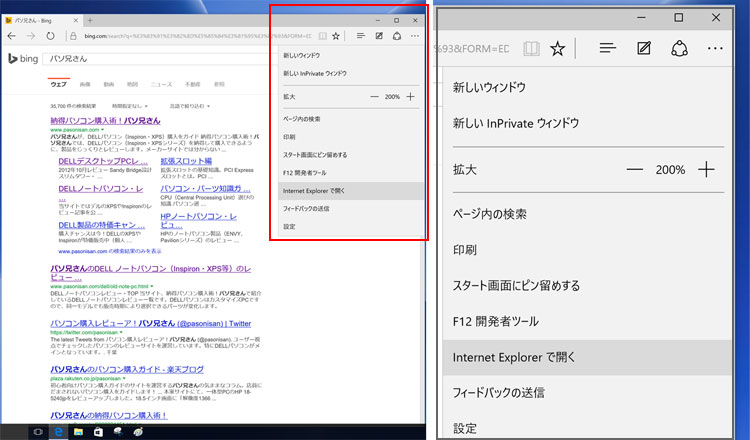Switch to the ニュース search tab
This screenshot has height=440, width=750.
[161, 84]
